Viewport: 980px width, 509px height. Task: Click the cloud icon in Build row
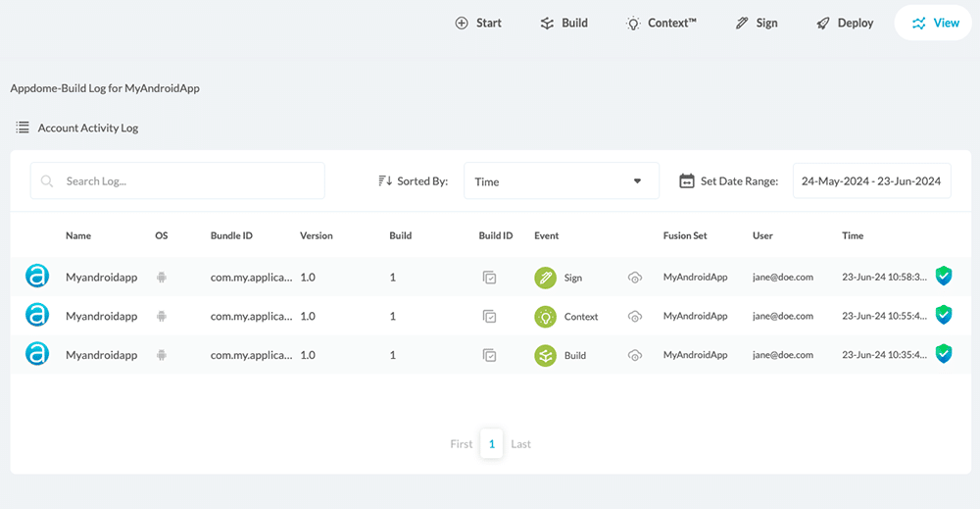click(x=635, y=355)
